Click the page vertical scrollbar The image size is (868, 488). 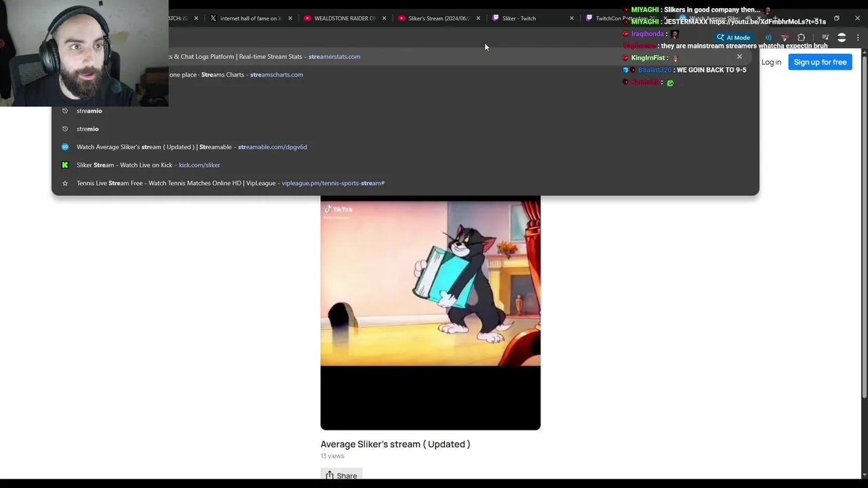point(864,224)
